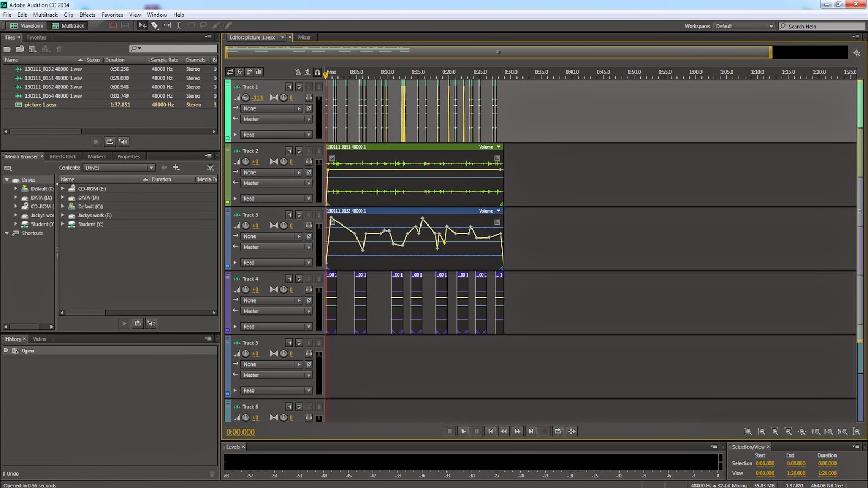The height and width of the screenshot is (488, 868).
Task: Click the Rewind transport button
Action: click(x=504, y=431)
